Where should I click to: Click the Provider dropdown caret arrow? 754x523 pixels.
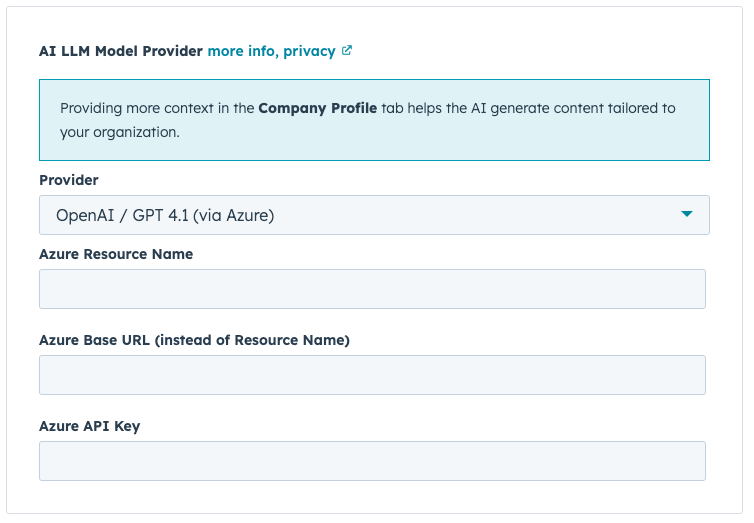(x=686, y=214)
